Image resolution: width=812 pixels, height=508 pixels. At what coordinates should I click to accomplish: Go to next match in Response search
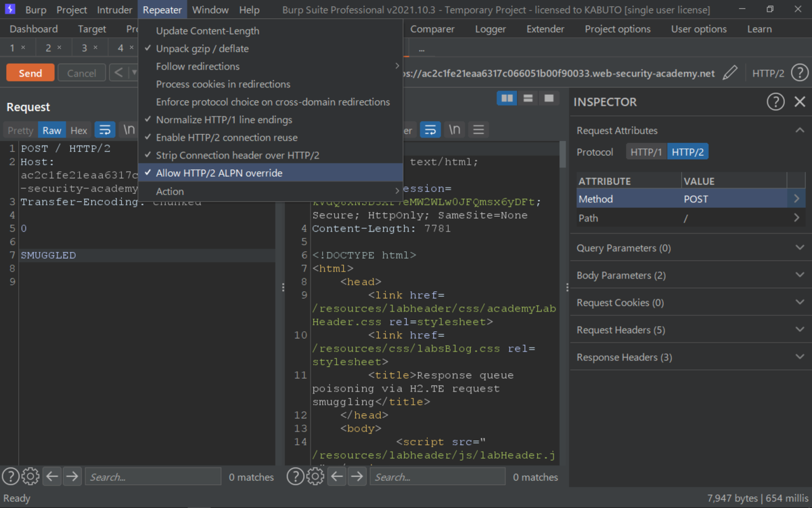357,476
